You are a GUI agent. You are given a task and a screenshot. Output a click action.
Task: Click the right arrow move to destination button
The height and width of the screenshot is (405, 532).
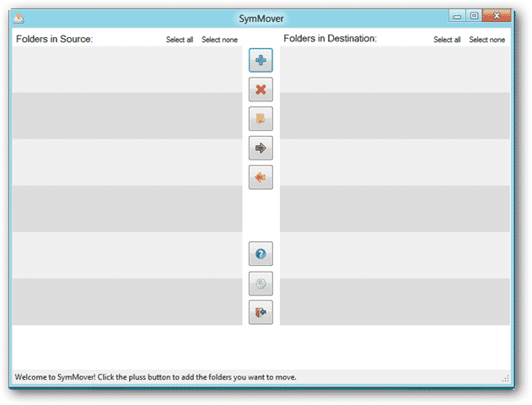pos(261,148)
